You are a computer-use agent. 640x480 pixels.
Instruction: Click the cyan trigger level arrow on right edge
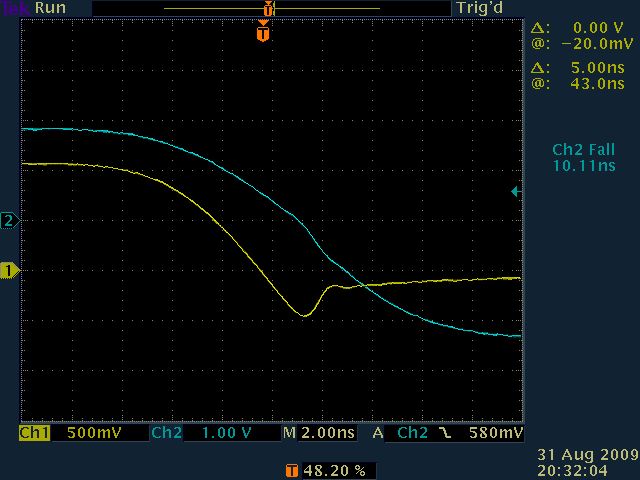(516, 191)
